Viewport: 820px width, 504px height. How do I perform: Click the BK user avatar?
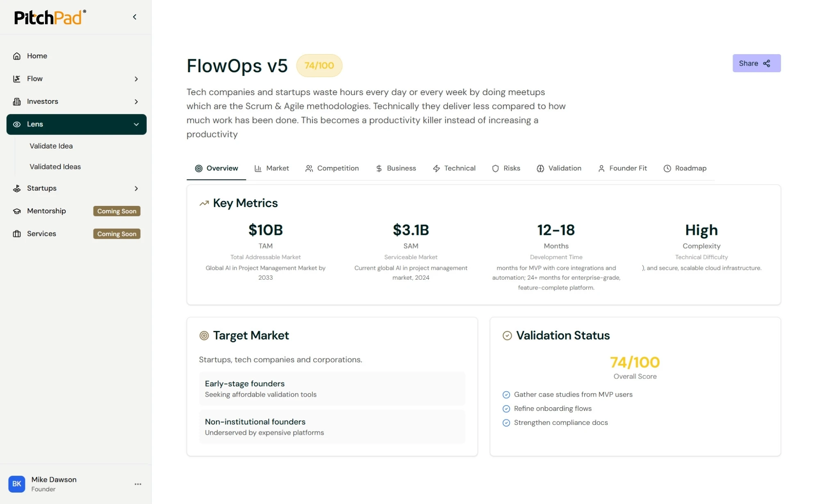click(17, 484)
